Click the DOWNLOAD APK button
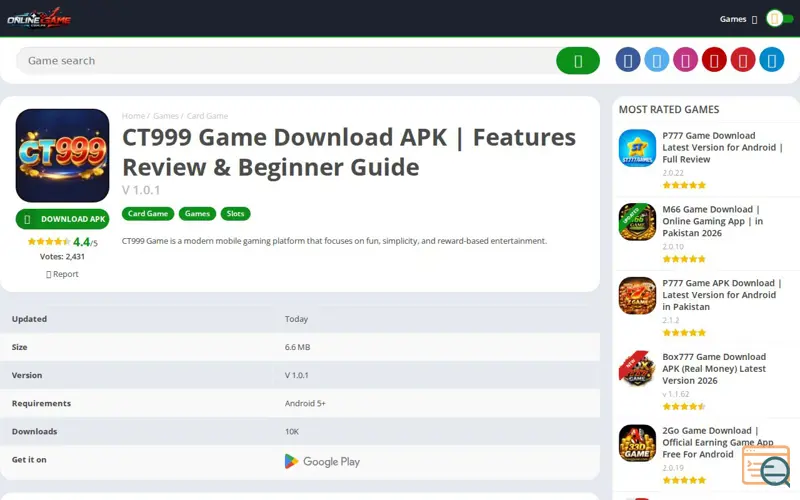This screenshot has width=800, height=500. click(x=62, y=219)
